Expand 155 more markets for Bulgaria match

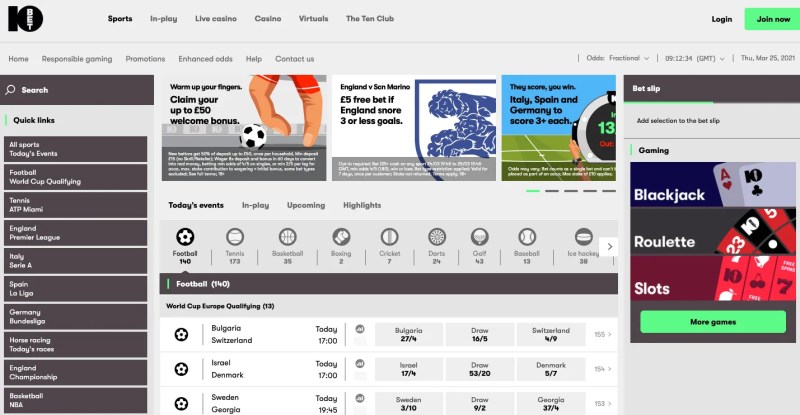tap(603, 335)
